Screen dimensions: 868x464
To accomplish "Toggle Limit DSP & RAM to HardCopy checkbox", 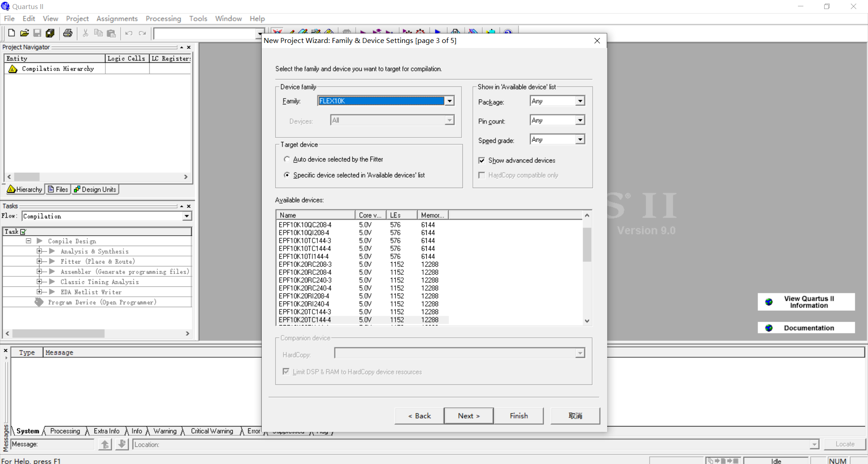I will [x=286, y=371].
